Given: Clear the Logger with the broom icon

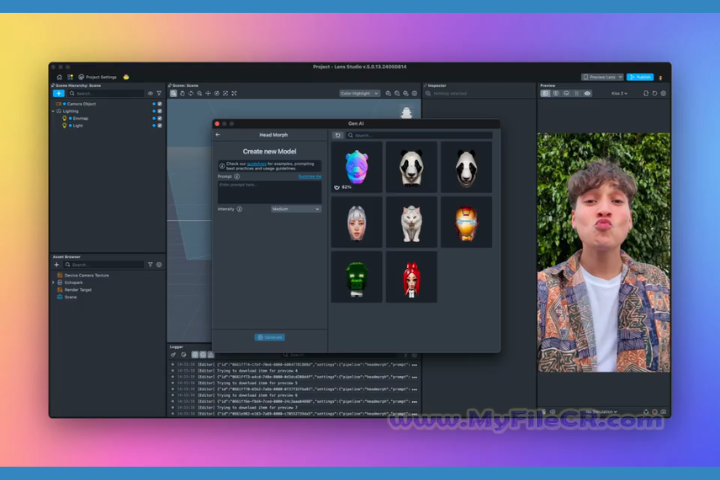Looking at the screenshot, I should (174, 355).
